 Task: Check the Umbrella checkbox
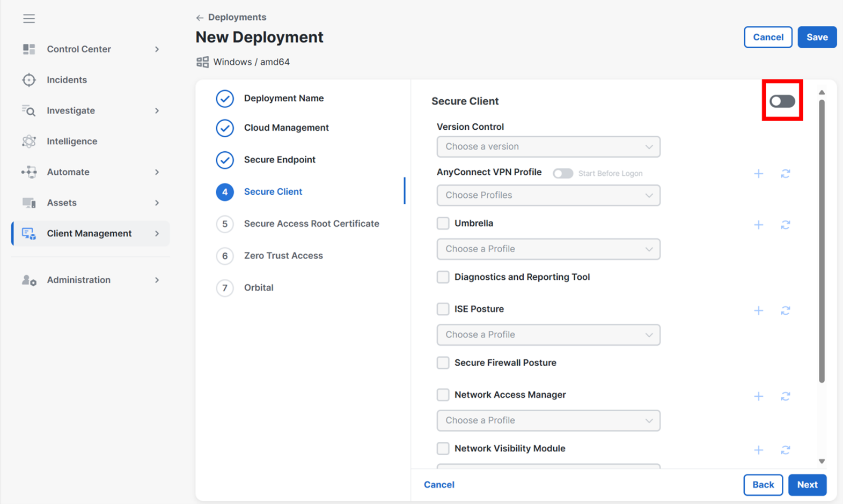tap(443, 224)
